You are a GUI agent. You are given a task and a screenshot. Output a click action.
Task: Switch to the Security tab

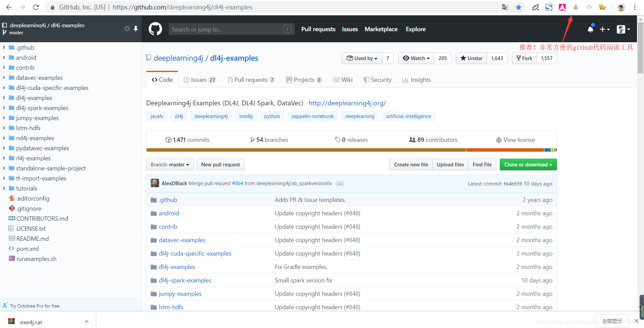point(378,80)
